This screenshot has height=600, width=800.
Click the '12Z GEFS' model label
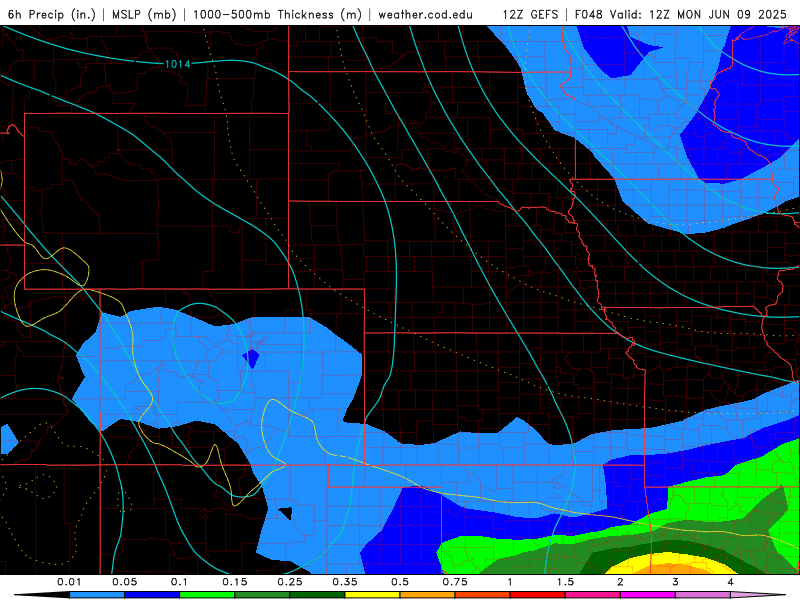pos(530,14)
